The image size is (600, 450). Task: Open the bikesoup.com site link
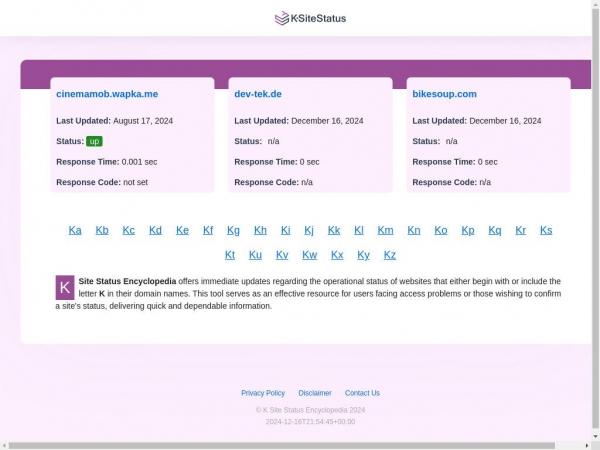point(445,94)
